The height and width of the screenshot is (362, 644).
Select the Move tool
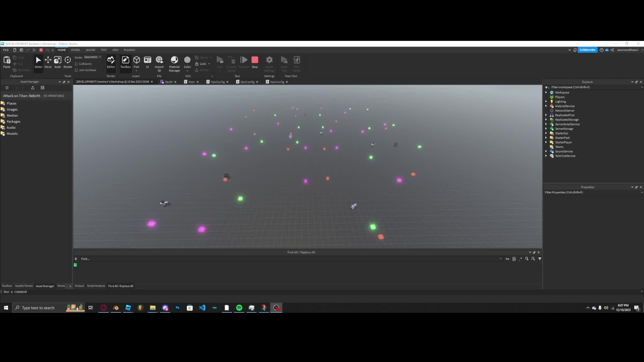[x=48, y=62]
